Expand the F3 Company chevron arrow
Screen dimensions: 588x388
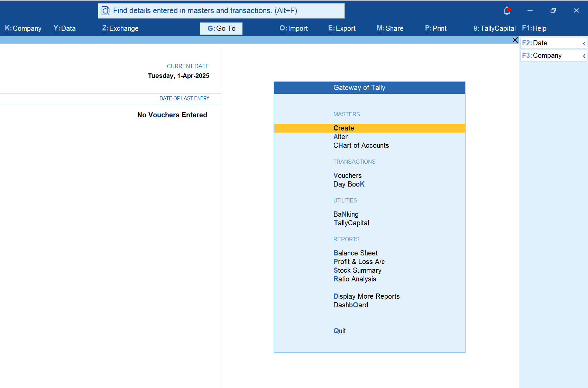point(584,56)
